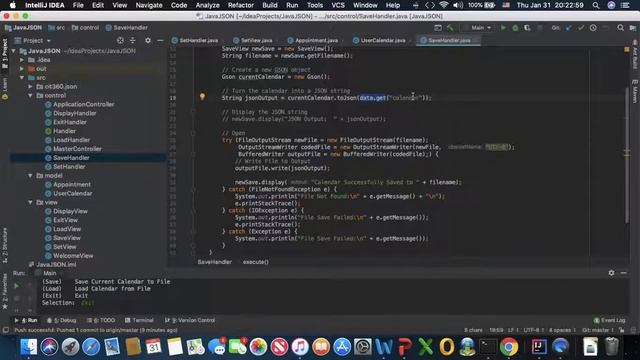640x360 pixels.
Task: Select SaveView class in tree
Action: (x=67, y=238)
